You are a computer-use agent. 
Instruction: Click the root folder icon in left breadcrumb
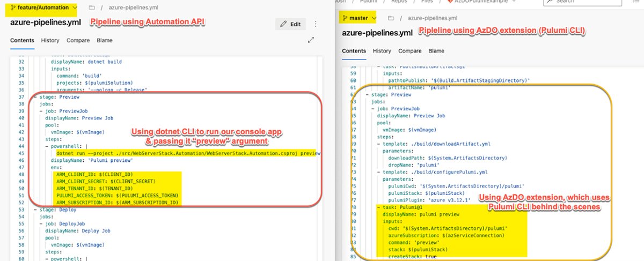(91, 8)
